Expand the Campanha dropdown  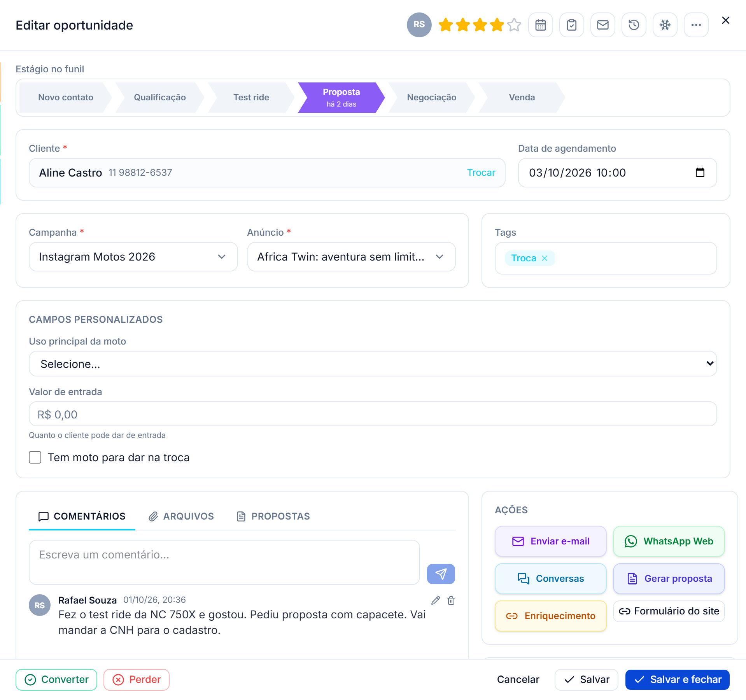[x=133, y=257]
